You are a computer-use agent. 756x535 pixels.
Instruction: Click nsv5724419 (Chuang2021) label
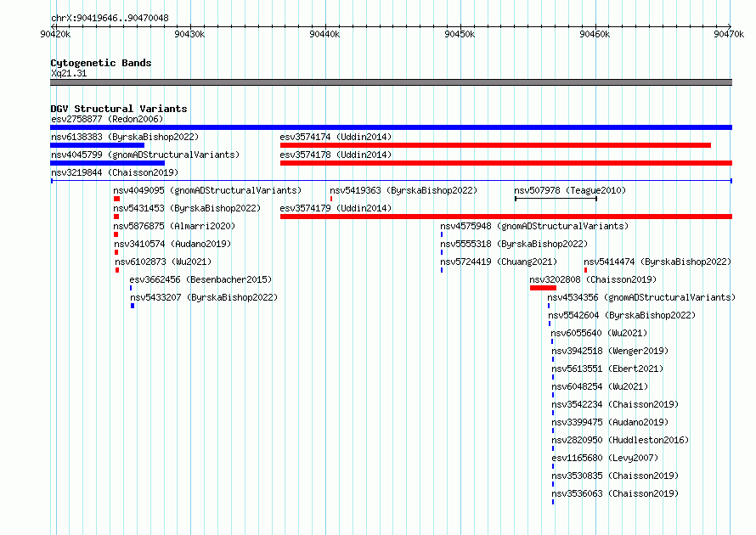499,262
